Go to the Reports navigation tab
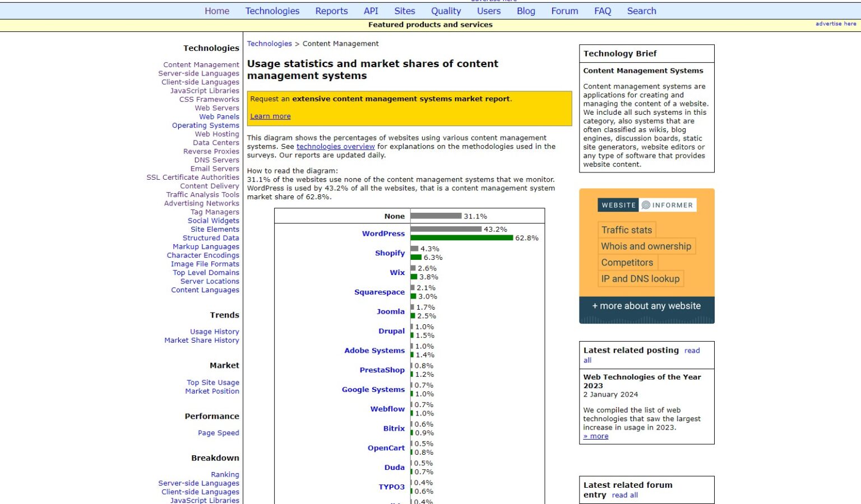Image resolution: width=861 pixels, height=504 pixels. 331,11
